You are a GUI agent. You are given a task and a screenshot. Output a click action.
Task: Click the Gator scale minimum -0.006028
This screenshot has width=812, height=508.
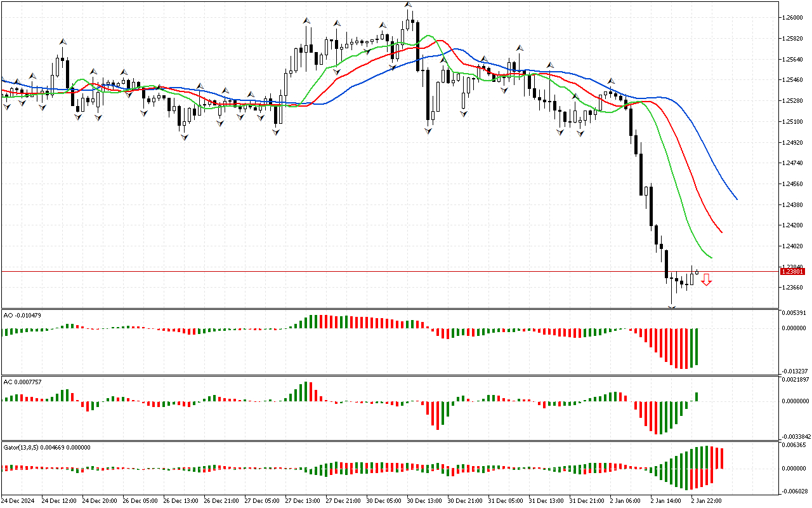click(x=794, y=491)
